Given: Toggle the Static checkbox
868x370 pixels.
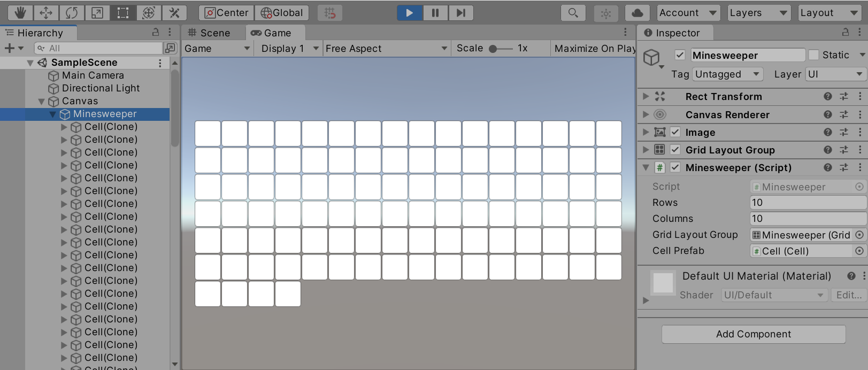Looking at the screenshot, I should point(813,55).
